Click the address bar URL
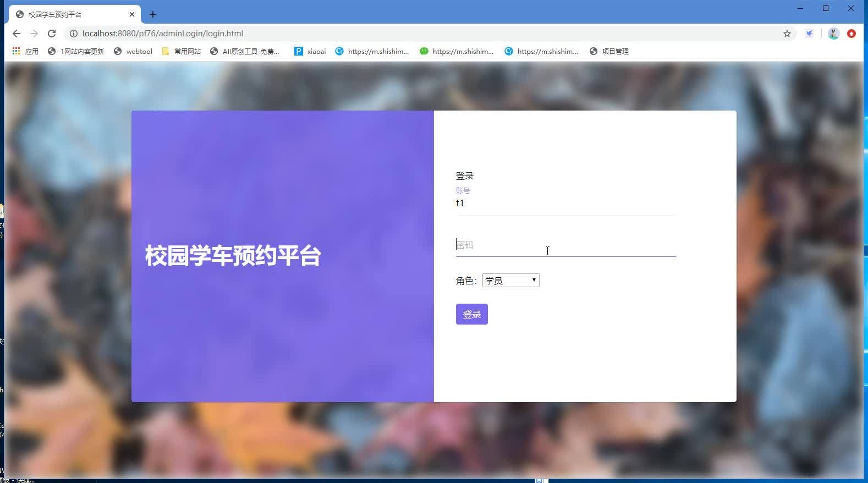 [163, 34]
